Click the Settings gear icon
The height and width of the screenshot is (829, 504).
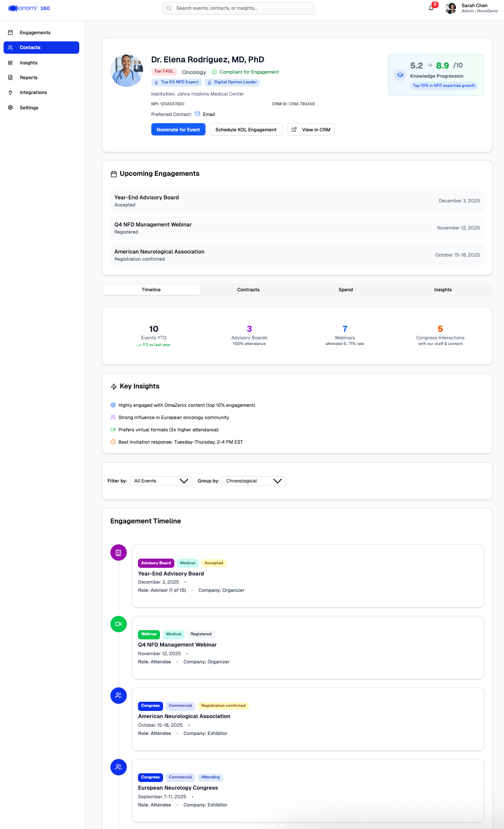point(10,108)
